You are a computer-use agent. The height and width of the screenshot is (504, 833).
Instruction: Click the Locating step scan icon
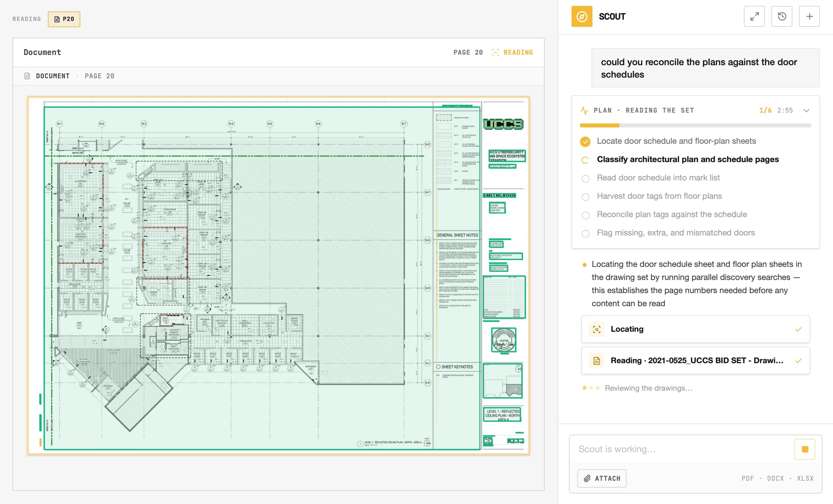click(597, 329)
